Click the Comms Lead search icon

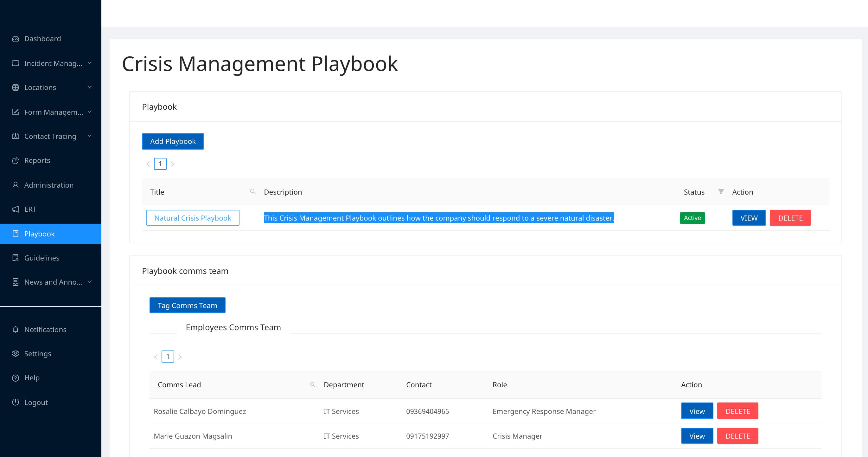click(x=313, y=384)
